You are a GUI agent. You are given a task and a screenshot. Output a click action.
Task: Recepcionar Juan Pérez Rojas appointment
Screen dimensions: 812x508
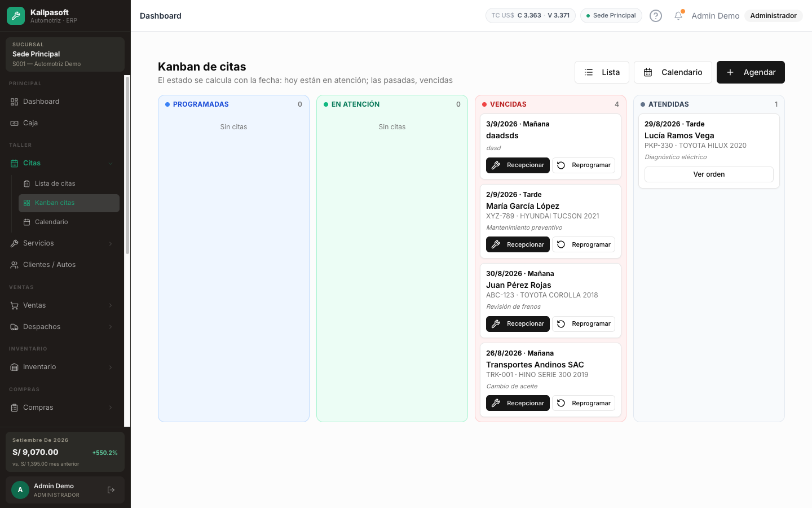tap(518, 324)
